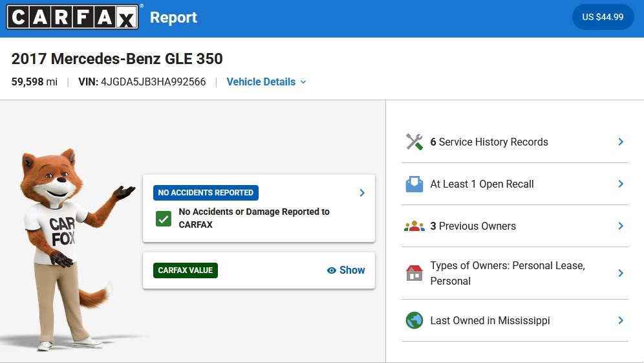The width and height of the screenshot is (644, 363).
Task: Expand At Least 1 Open Recall chevron
Action: pos(621,184)
